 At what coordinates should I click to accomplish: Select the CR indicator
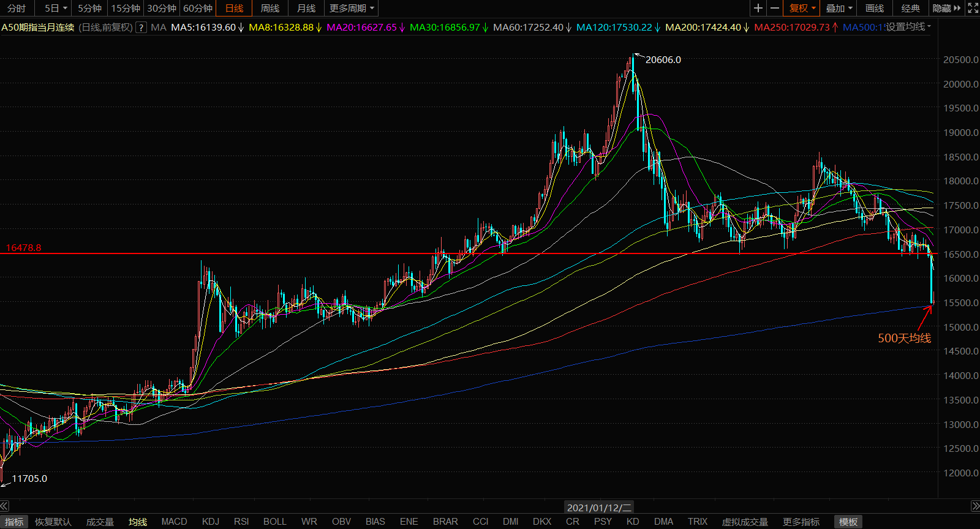(573, 522)
